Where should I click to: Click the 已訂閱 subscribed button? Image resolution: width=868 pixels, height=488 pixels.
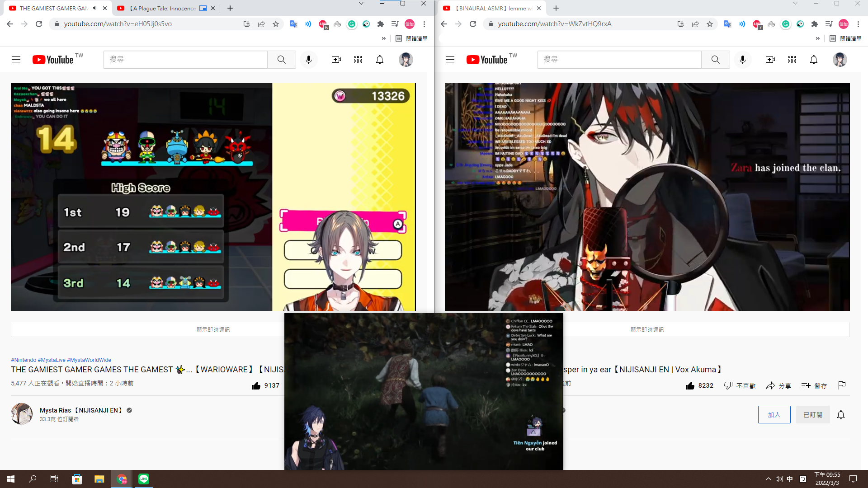tap(813, 415)
